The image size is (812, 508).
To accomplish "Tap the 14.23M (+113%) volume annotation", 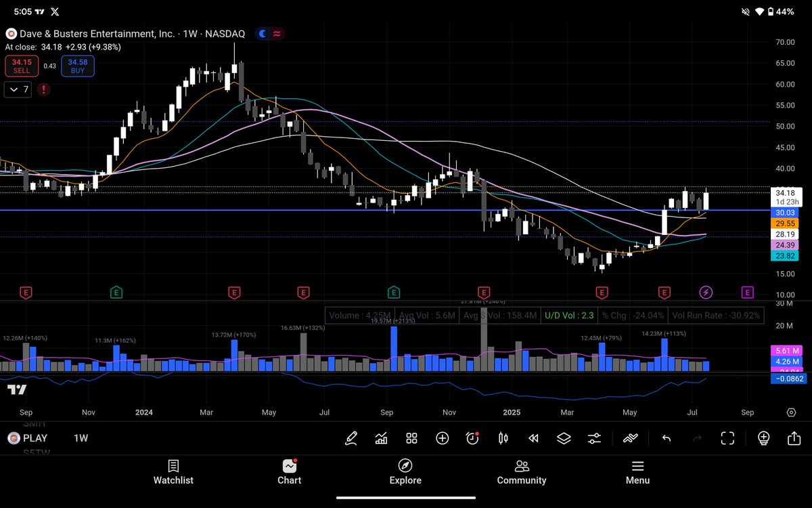I will (664, 334).
